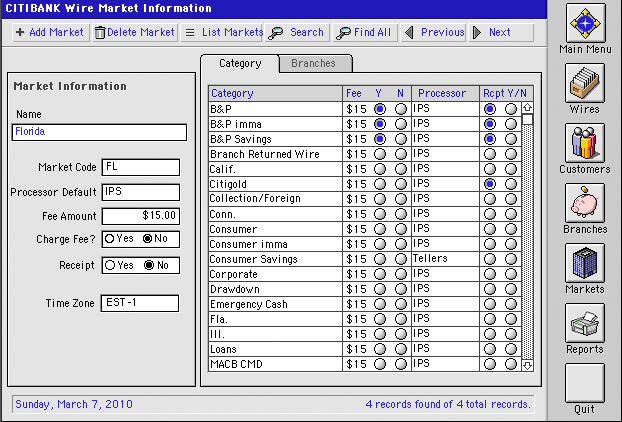Click the Conn. category cell
The width and height of the screenshot is (622, 422).
coord(275,214)
